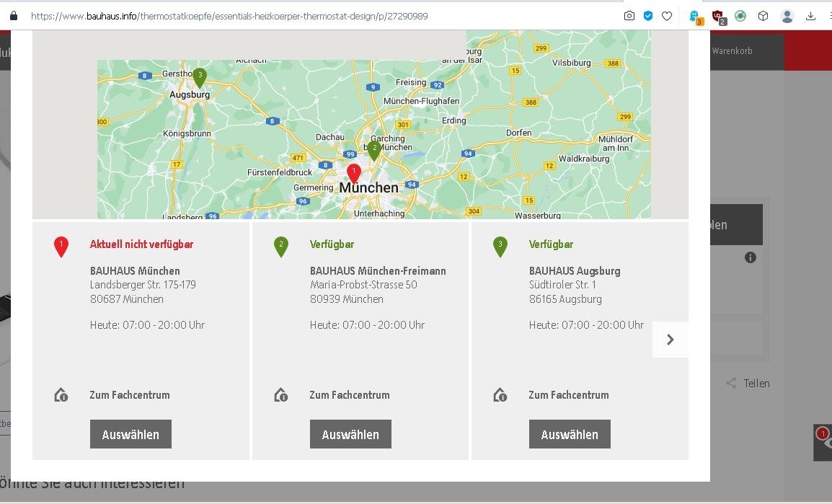Click the Teilen share label
Image resolution: width=832 pixels, height=504 pixels.
756,383
